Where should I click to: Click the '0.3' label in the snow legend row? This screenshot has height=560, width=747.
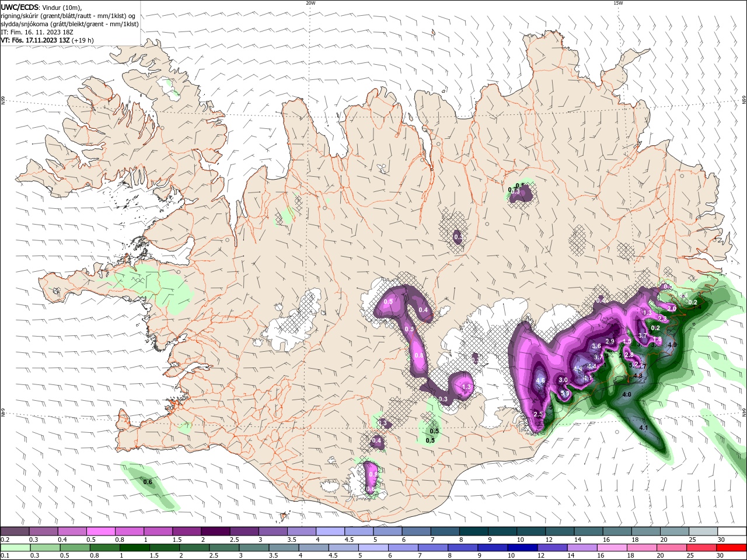tap(33, 540)
